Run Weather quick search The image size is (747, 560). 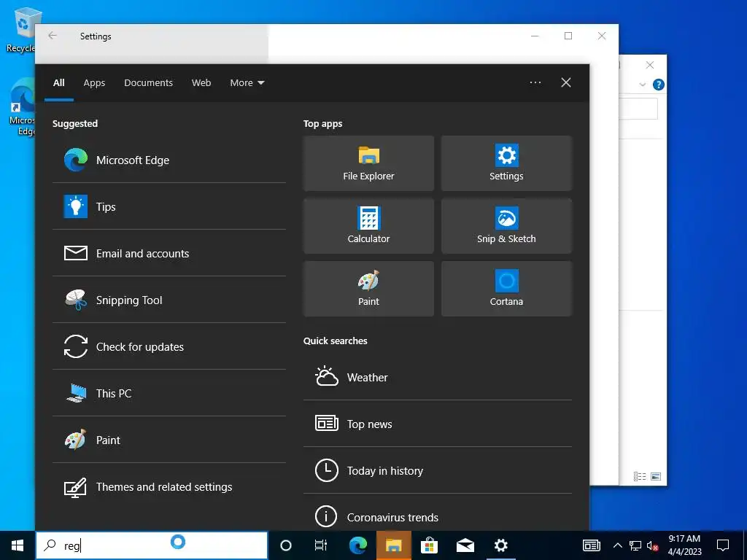pyautogui.click(x=438, y=377)
